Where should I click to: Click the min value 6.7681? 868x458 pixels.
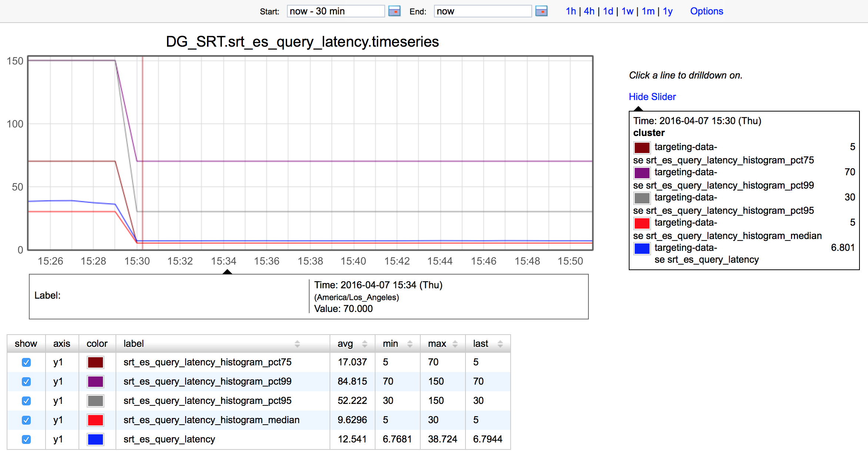tap(397, 439)
